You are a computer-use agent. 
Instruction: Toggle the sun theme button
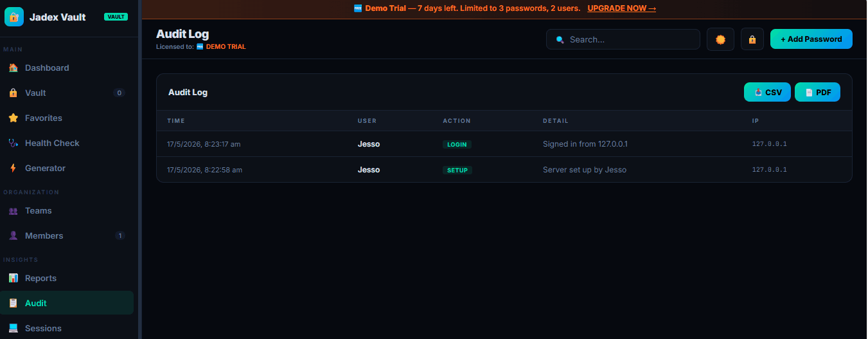(720, 39)
